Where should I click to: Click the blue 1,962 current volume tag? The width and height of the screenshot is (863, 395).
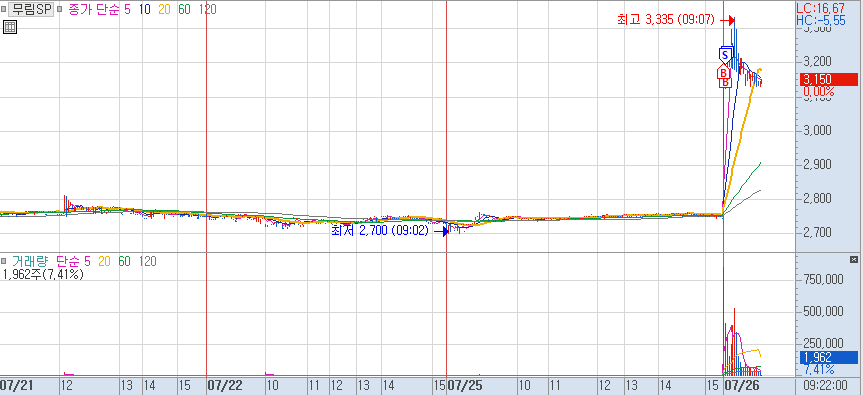[828, 358]
